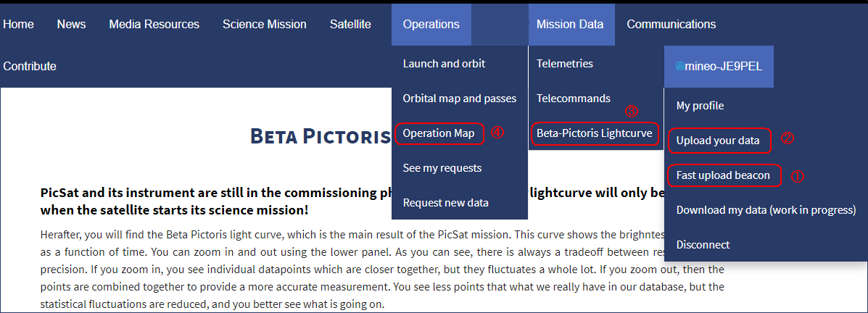Screen dimensions: 868x313
Task: Click the Contribute navigation link
Action: click(x=30, y=67)
